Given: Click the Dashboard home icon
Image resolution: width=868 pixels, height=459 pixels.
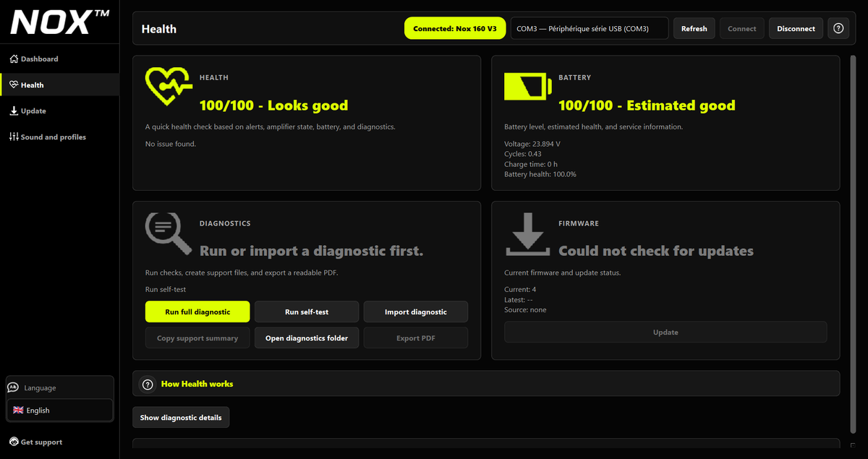Looking at the screenshot, I should [14, 59].
